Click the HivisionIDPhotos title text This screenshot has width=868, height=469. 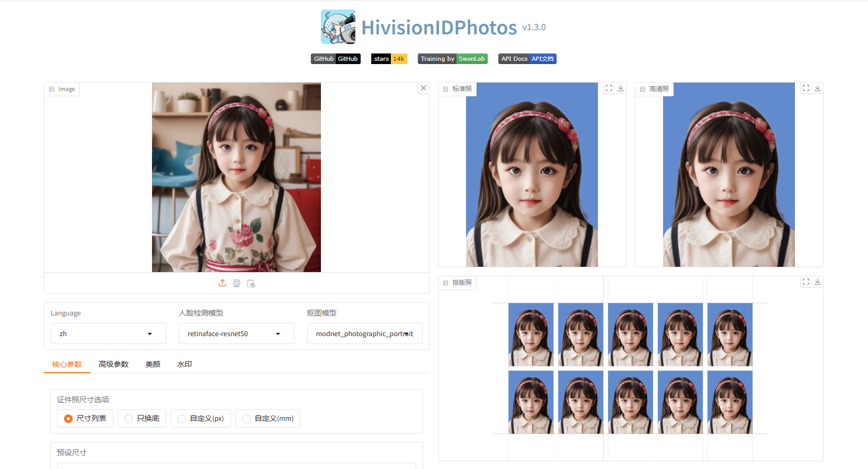point(439,28)
